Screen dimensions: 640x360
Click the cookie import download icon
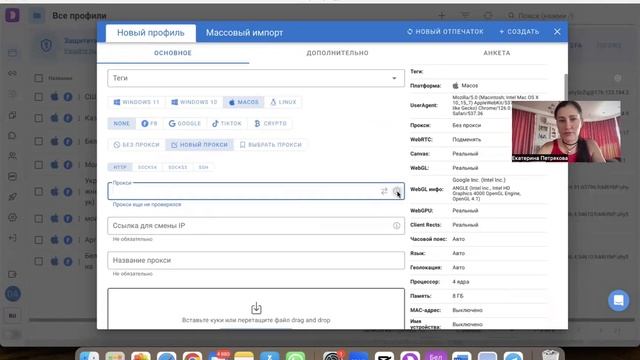[x=256, y=308]
